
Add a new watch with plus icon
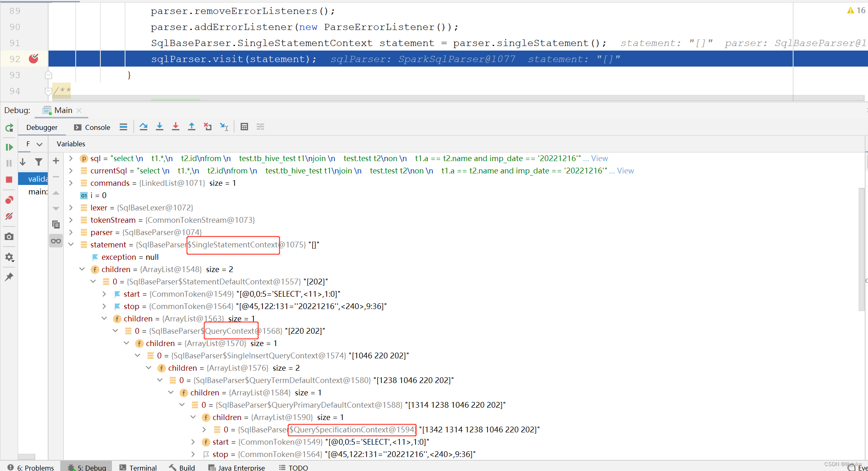pyautogui.click(x=56, y=161)
